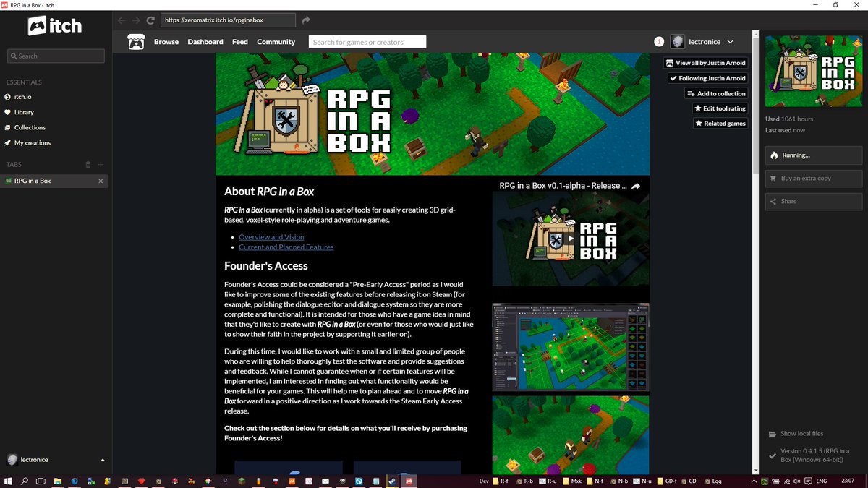Click the 23:07 clock on the taskbar
Viewport: 868px width, 488px height.
[848, 481]
